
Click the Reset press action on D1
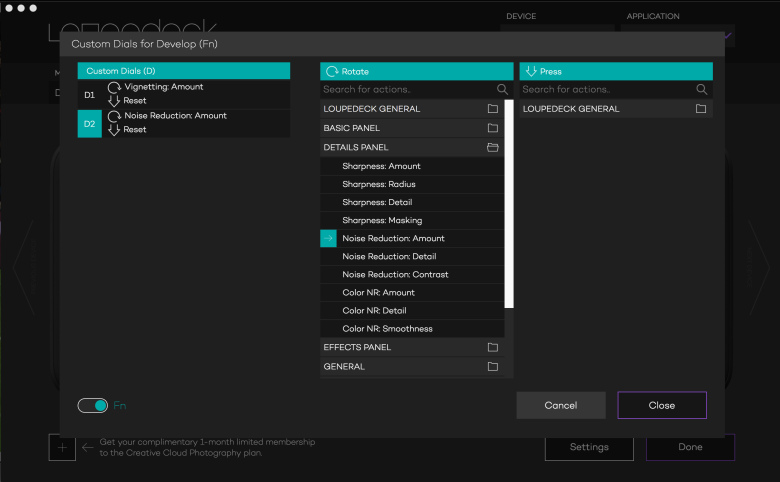135,100
